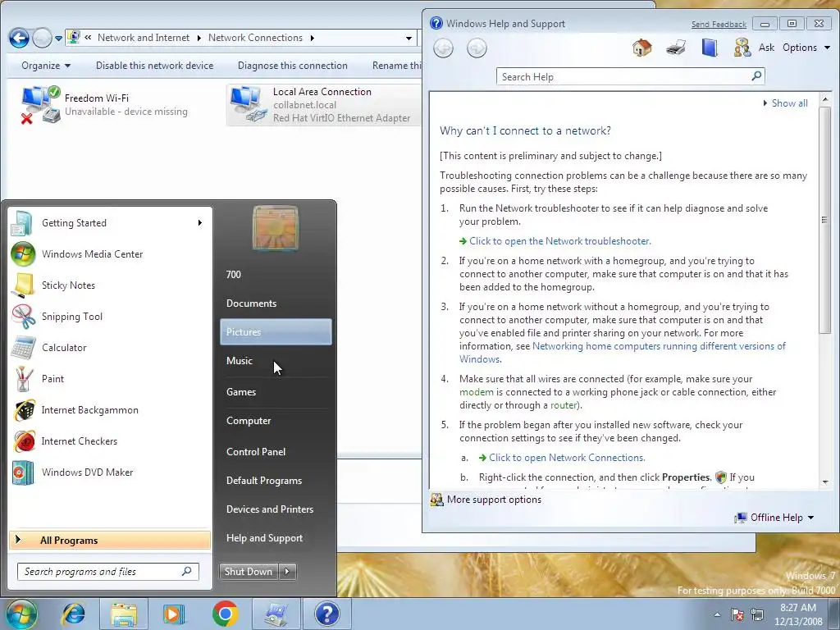Open the Network troubleshooter link

click(559, 241)
